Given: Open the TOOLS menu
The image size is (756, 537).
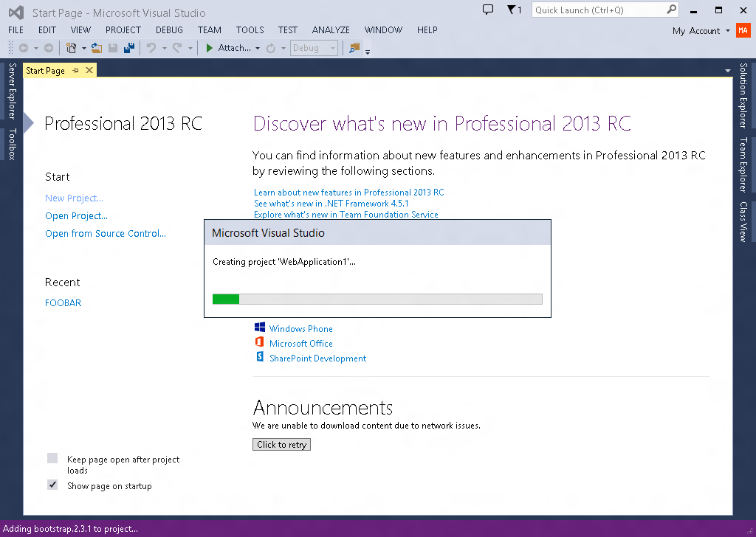Looking at the screenshot, I should point(250,30).
